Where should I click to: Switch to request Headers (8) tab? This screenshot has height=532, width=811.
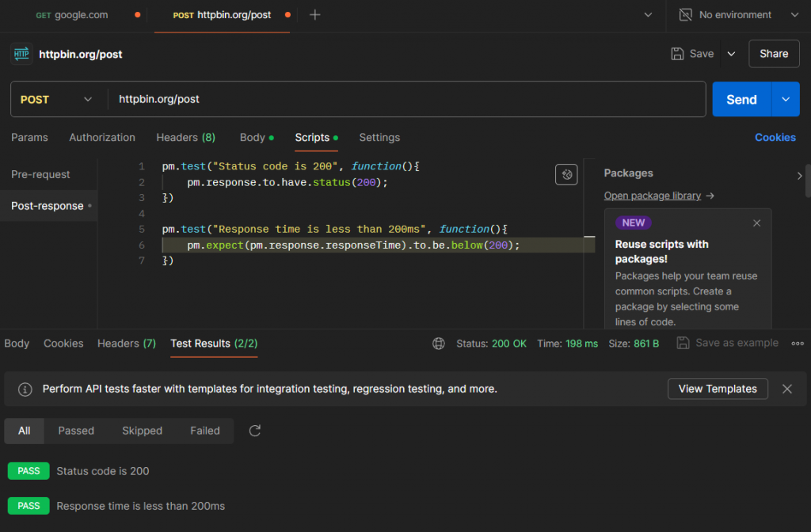pyautogui.click(x=185, y=138)
